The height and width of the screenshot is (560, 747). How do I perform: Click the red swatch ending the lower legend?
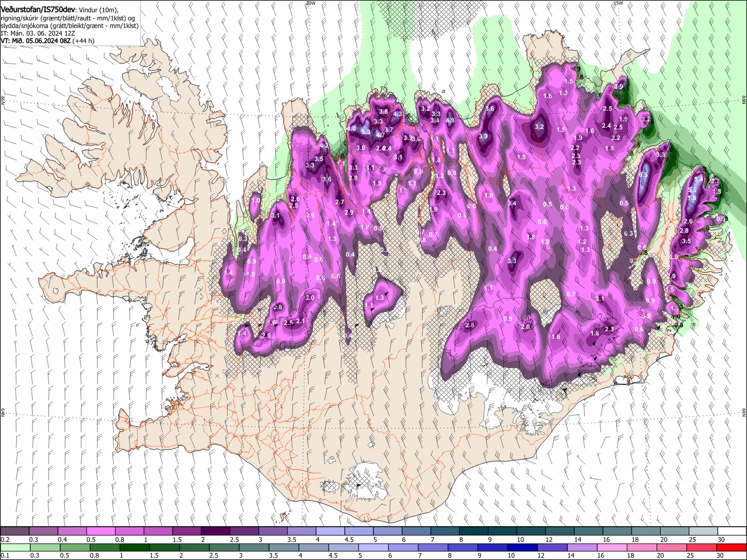point(731,547)
